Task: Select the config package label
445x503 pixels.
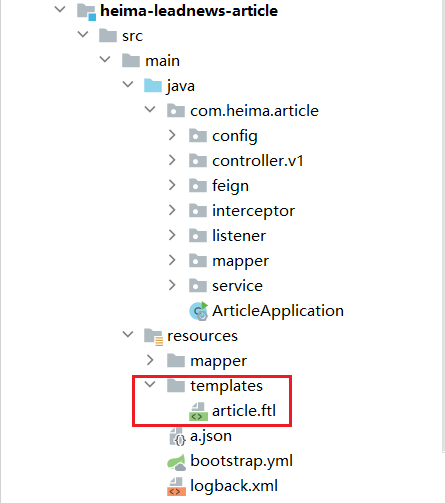Action: [x=235, y=136]
